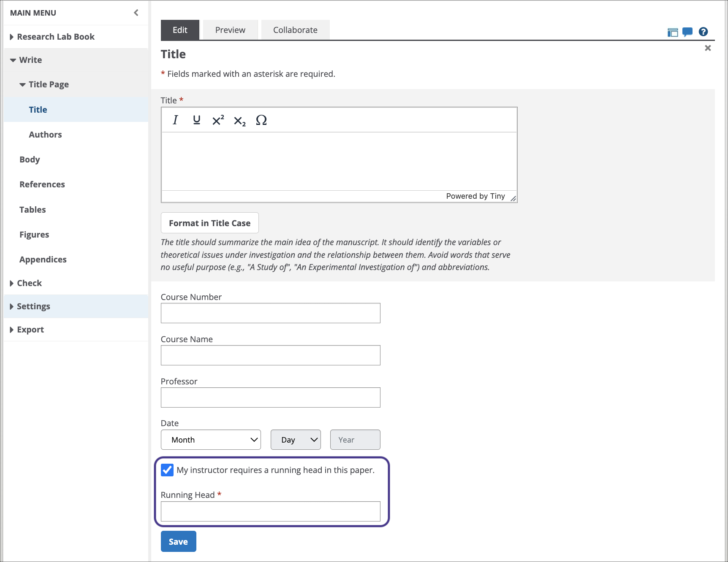Click the Running Head input field
Viewport: 728px width, 562px height.
tap(270, 511)
